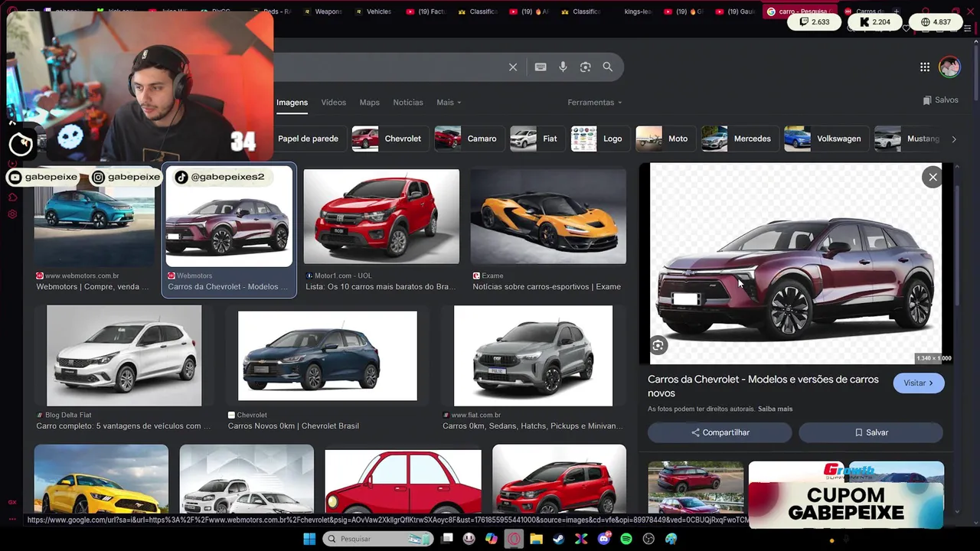Open the smiley face app in the taskbar
Image resolution: width=980 pixels, height=551 pixels.
(469, 539)
